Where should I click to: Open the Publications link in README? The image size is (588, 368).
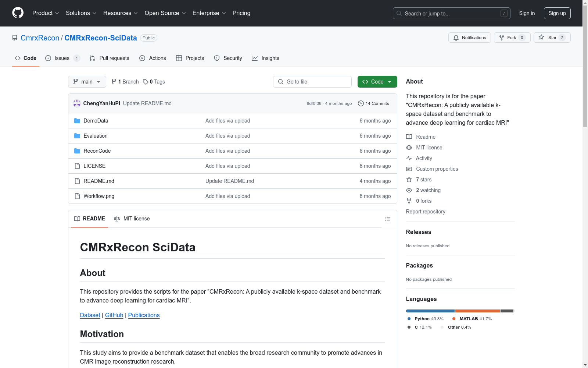coord(144,315)
